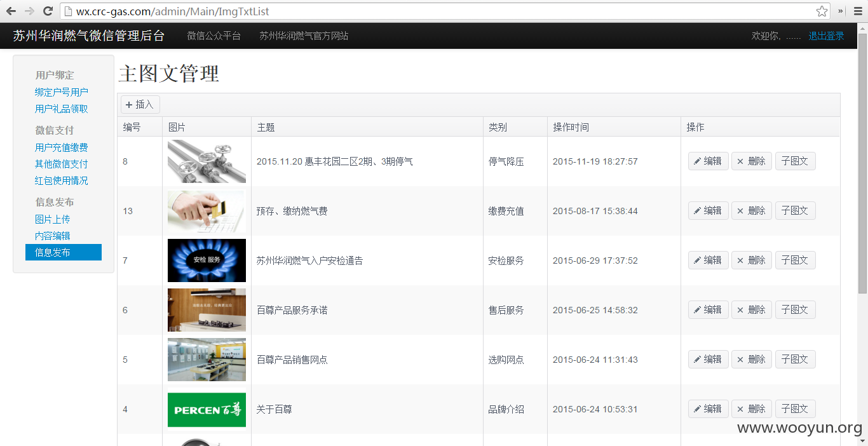Viewport: 868px width, 446px height.
Task: Open 子图文 for row 8 惠丰花园
Action: [795, 161]
